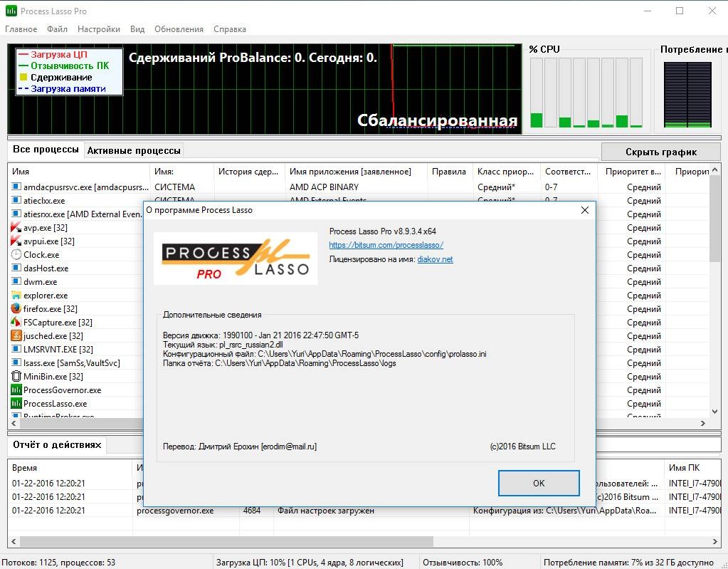
Task: Click the dwm.exe process icon
Action: [16, 281]
